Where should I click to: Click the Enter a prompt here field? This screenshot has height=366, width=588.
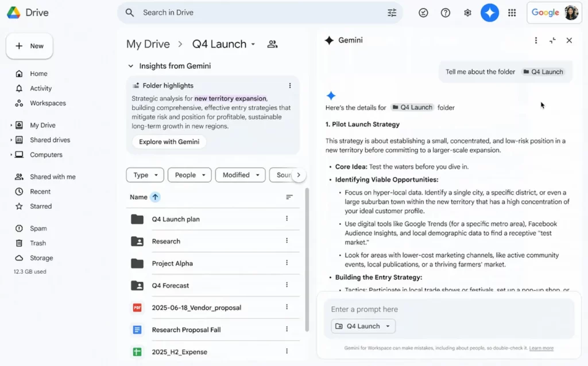pos(402,309)
